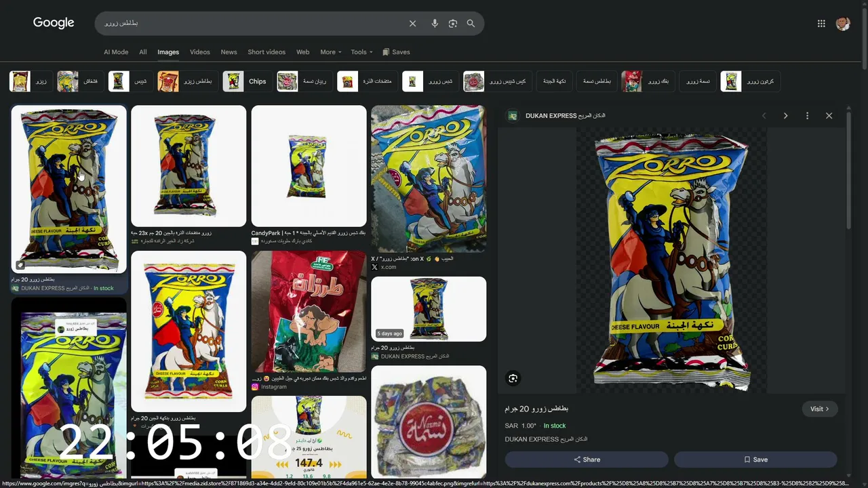Image resolution: width=868 pixels, height=488 pixels.
Task: Select the زيزو suggestion chip
Action: pyautogui.click(x=31, y=81)
